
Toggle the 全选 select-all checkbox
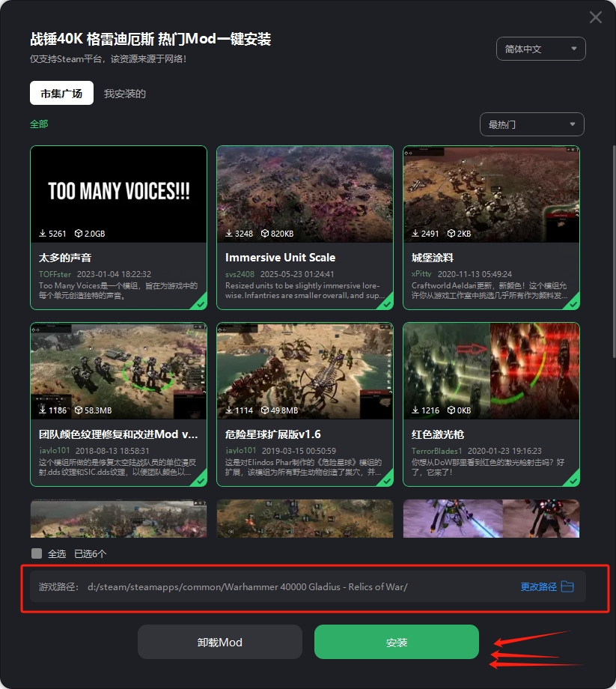(37, 553)
